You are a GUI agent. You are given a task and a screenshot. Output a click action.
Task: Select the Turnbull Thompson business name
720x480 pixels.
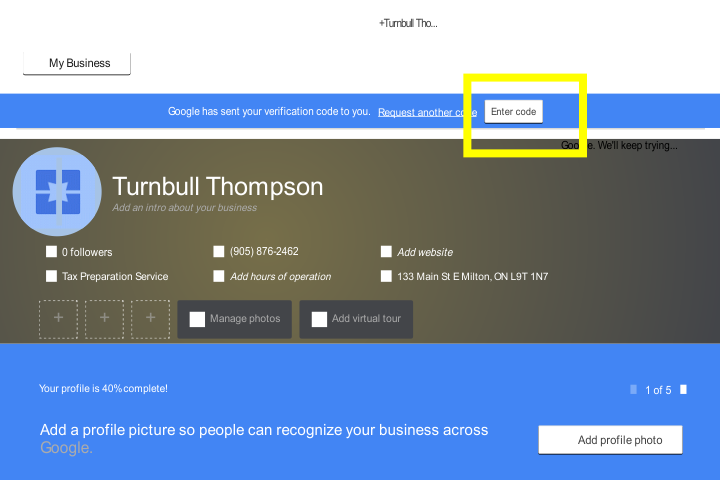(x=218, y=186)
